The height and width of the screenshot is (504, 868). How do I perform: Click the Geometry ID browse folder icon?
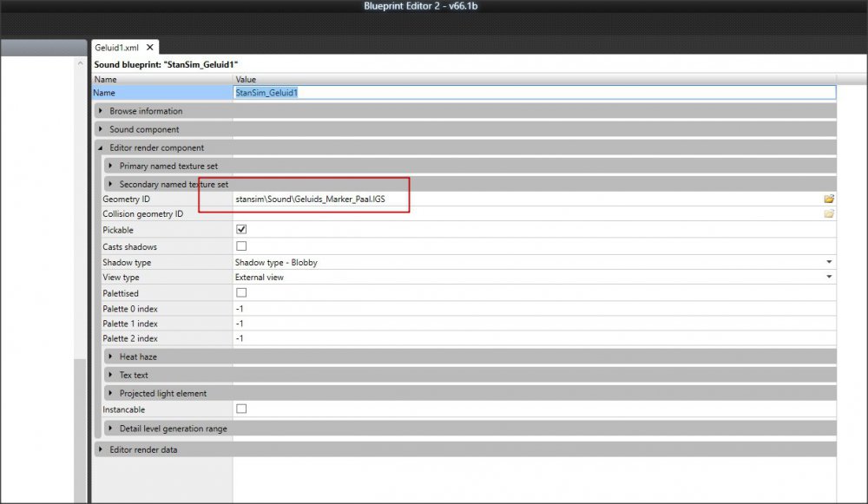(x=829, y=199)
